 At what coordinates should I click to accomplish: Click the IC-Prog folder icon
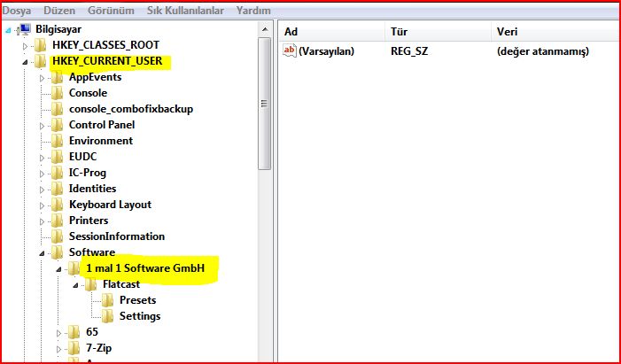pyautogui.click(x=58, y=173)
